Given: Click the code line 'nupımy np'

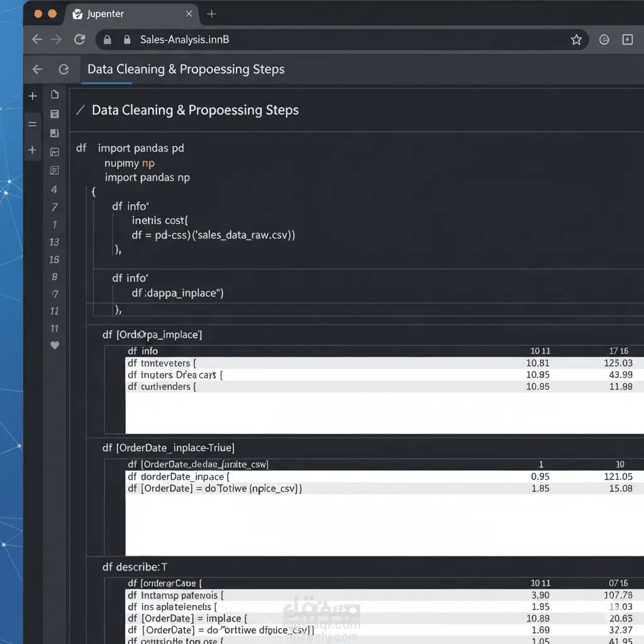Looking at the screenshot, I should click(x=130, y=163).
